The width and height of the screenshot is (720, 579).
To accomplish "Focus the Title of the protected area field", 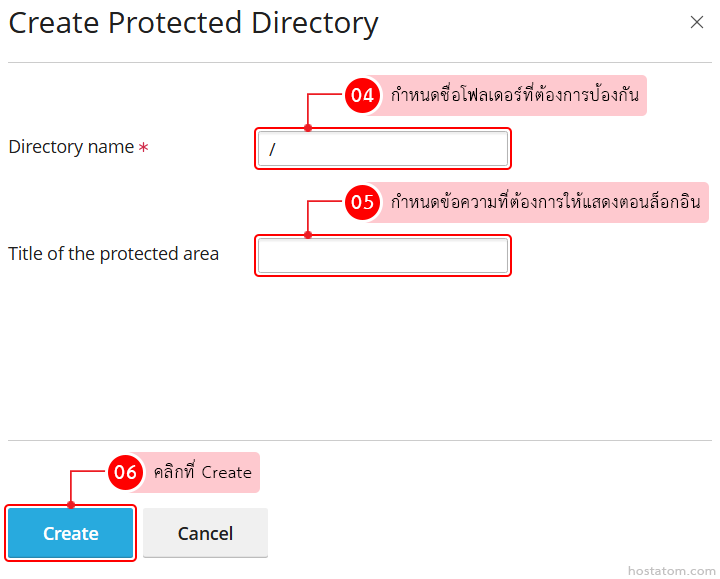I will coord(383,256).
